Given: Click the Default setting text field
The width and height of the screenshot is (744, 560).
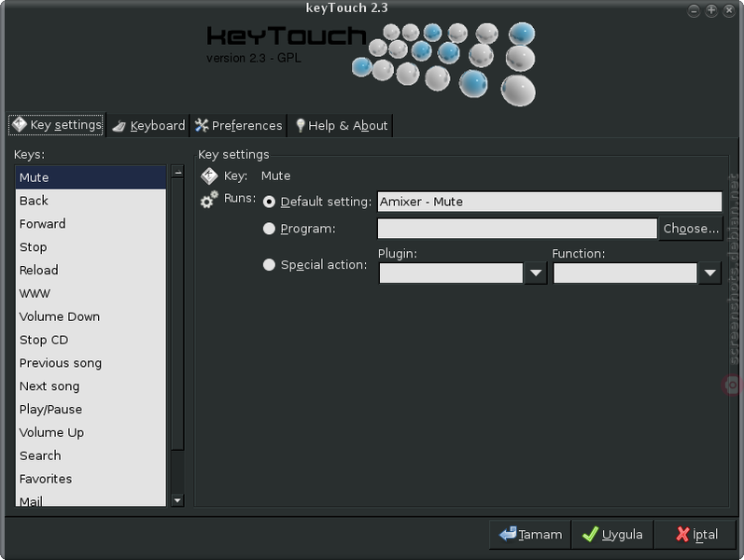Looking at the screenshot, I should pyautogui.click(x=550, y=202).
